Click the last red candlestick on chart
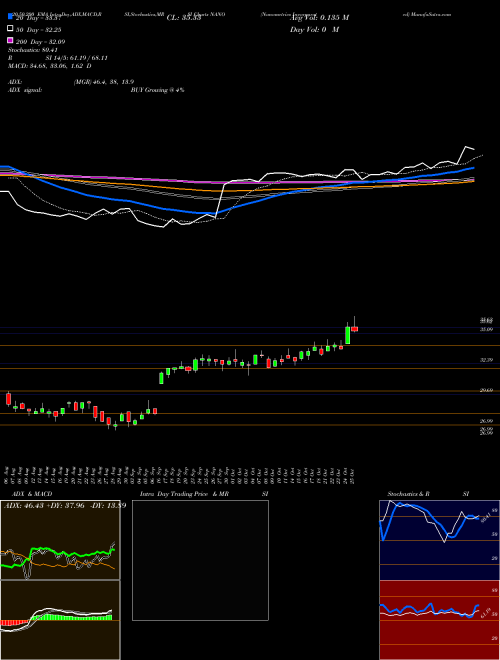Viewport: 500px width, 660px height. (x=354, y=328)
